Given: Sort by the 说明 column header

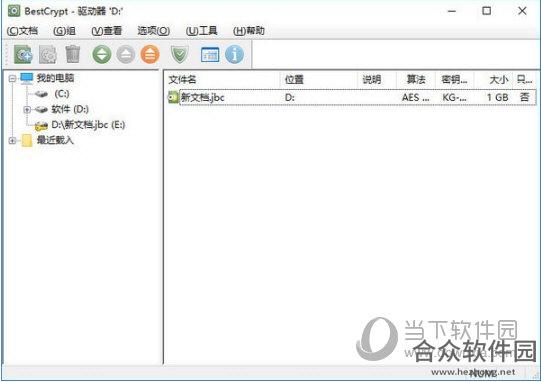Looking at the screenshot, I should coord(377,80).
